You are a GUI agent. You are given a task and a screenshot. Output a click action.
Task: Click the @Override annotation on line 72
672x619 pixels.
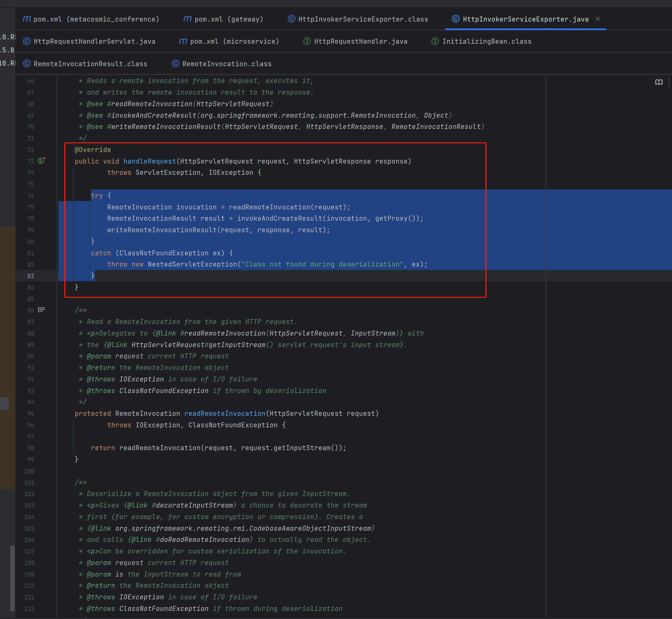93,150
